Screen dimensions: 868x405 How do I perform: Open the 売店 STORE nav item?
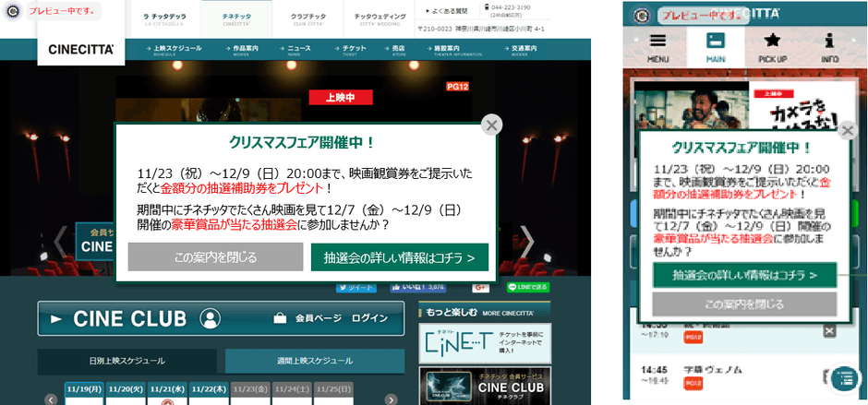pyautogui.click(x=394, y=50)
